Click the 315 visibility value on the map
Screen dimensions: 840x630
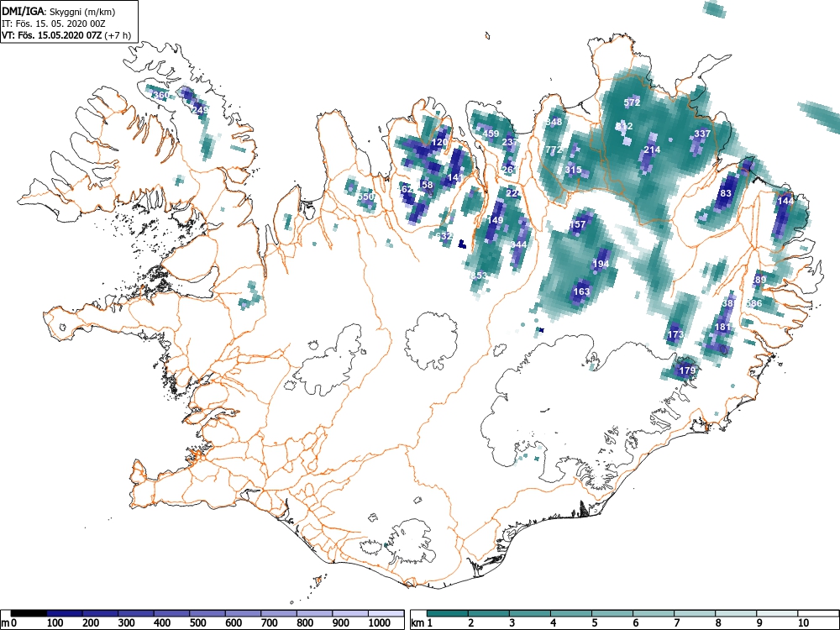coord(573,171)
